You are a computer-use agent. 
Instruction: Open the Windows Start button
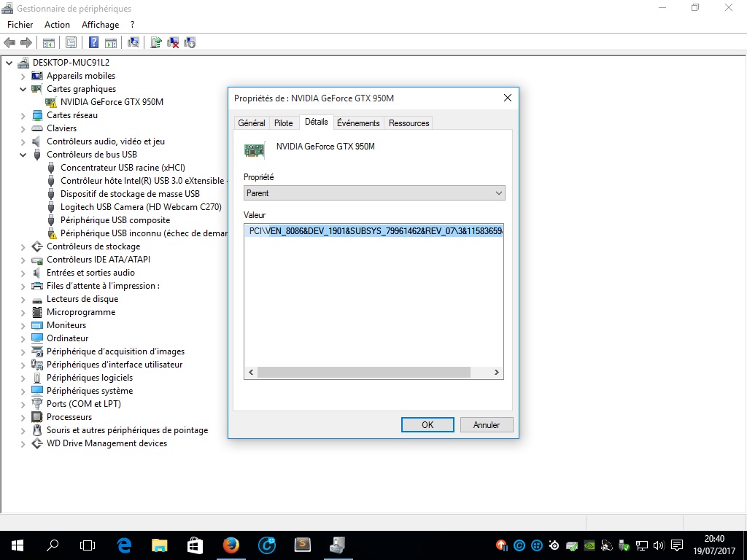18,545
